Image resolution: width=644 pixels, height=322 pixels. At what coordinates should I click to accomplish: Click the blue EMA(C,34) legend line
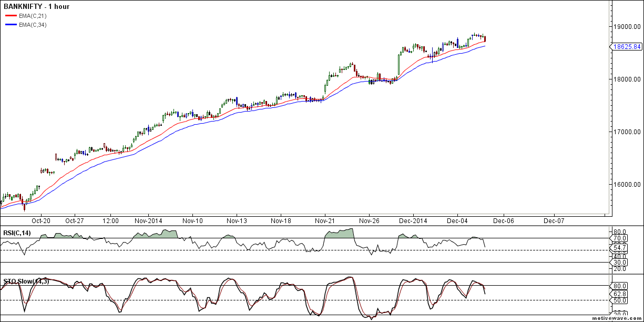point(11,25)
